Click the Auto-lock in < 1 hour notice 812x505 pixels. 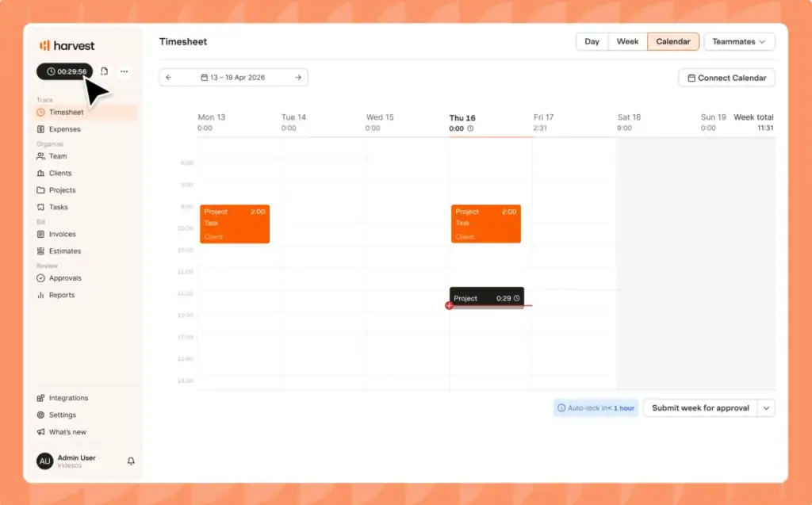coord(596,408)
